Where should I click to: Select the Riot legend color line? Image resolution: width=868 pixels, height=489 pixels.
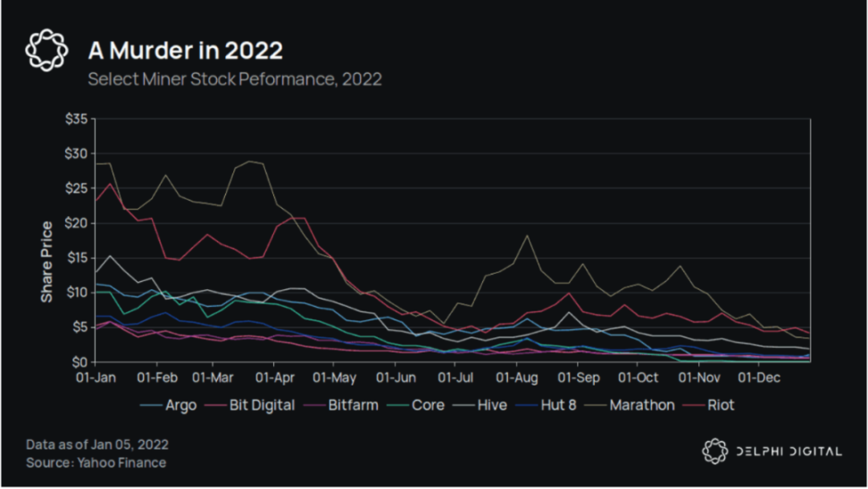click(695, 405)
